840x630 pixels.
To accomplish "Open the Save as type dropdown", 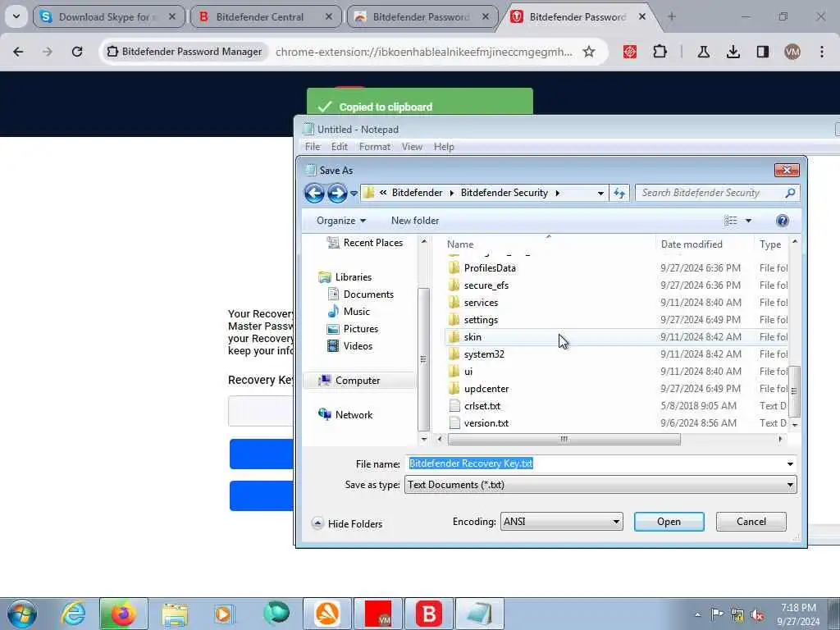I will click(x=600, y=485).
